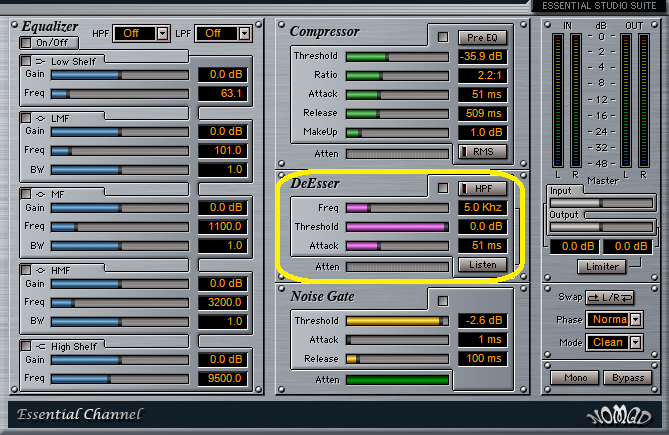The image size is (669, 435).
Task: Click the High Shelf filter shape icon
Action: pos(40,346)
